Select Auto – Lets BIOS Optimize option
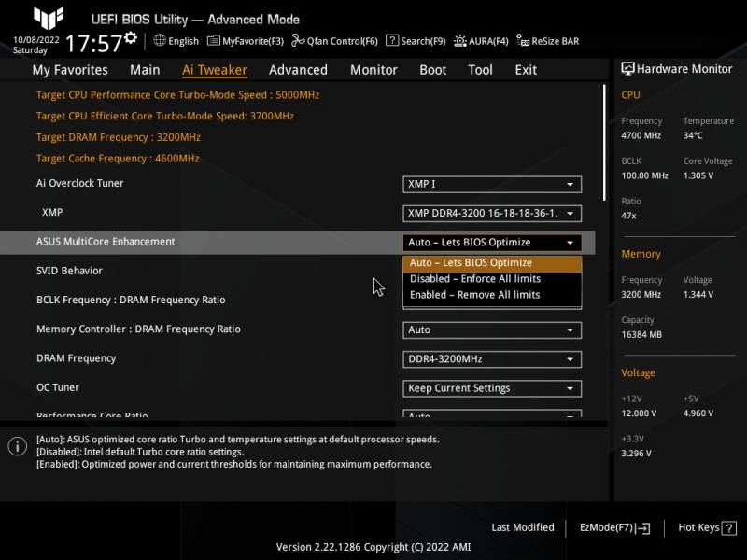Image resolution: width=747 pixels, height=560 pixels. point(492,263)
